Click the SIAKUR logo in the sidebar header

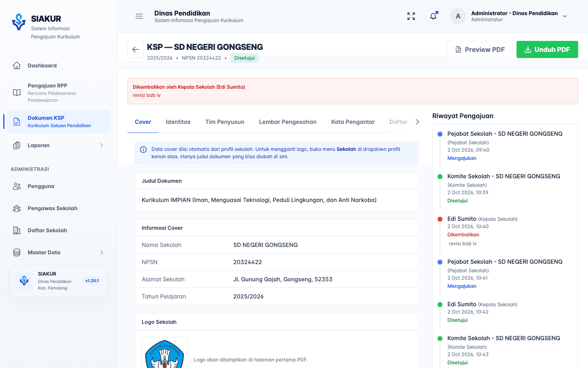pos(19,22)
